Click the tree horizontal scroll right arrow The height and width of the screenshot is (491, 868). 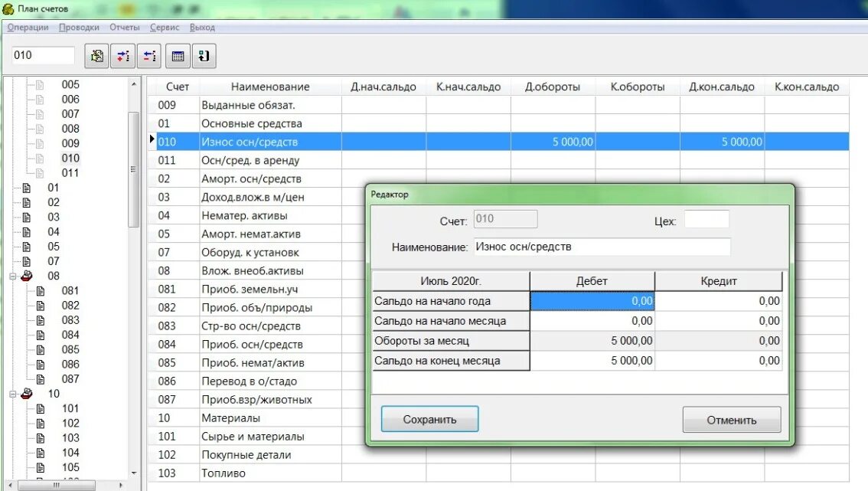click(121, 485)
